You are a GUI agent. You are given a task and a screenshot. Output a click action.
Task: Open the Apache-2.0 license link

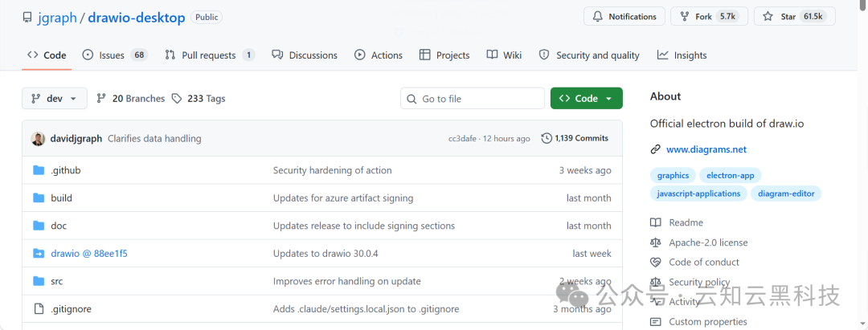698,242
